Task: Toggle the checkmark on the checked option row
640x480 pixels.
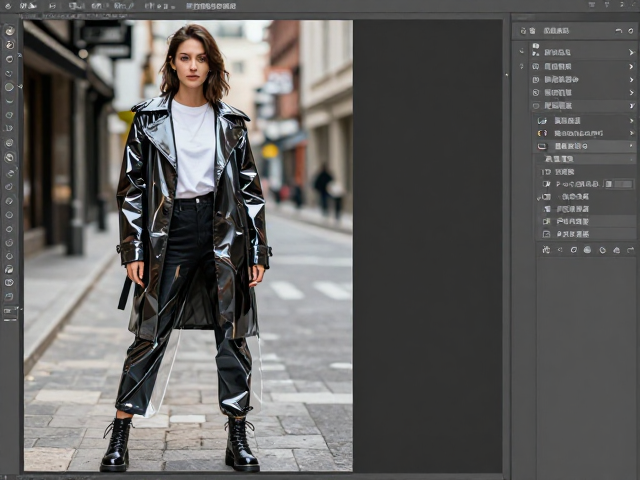Action: pos(539,197)
